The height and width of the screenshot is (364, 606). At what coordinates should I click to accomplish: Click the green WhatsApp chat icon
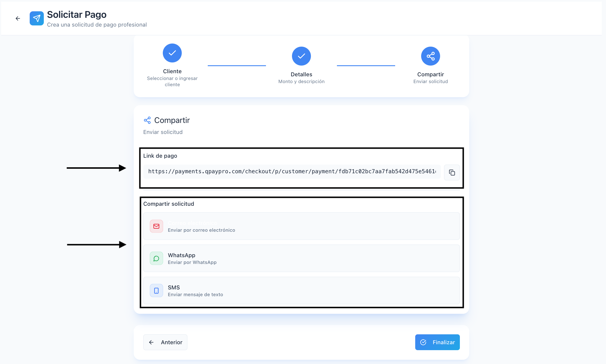point(156,258)
